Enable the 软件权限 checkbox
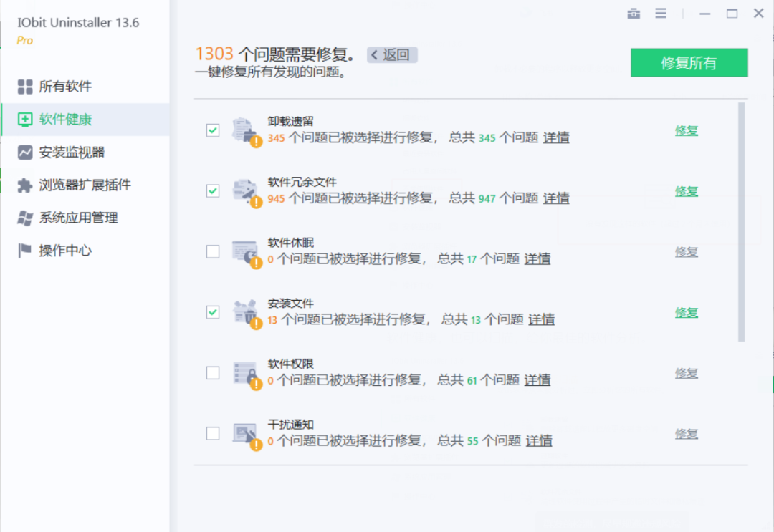The image size is (774, 532). click(213, 373)
